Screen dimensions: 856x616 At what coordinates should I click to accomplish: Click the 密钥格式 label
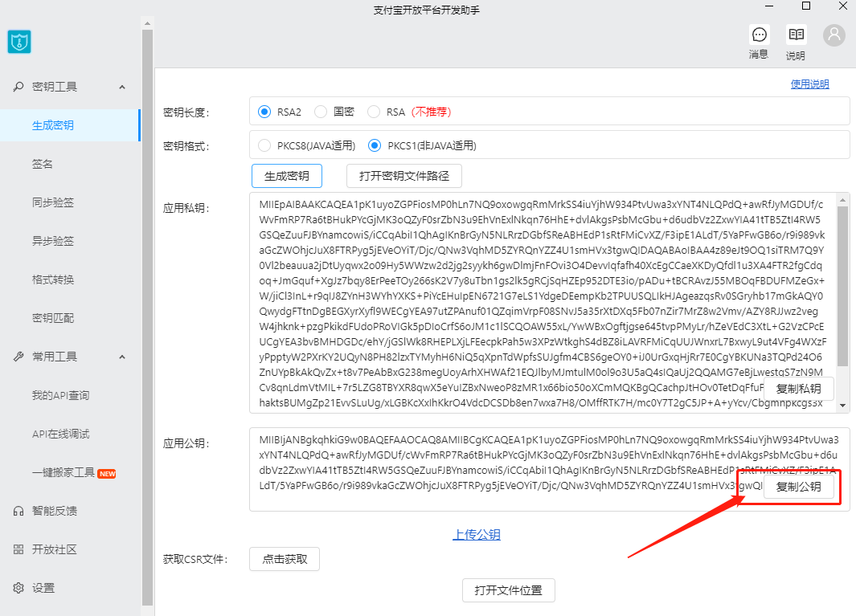[x=186, y=146]
